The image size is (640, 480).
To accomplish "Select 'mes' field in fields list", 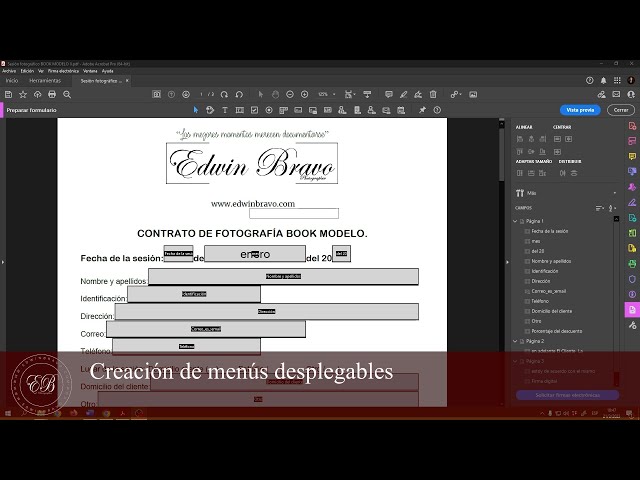I will click(x=536, y=241).
